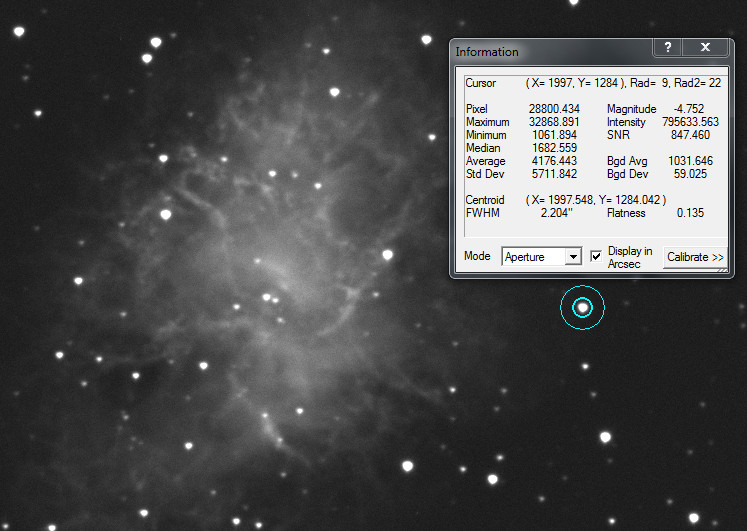Click the Intensity value 795633.563
The height and width of the screenshot is (531, 747).
[x=690, y=122]
